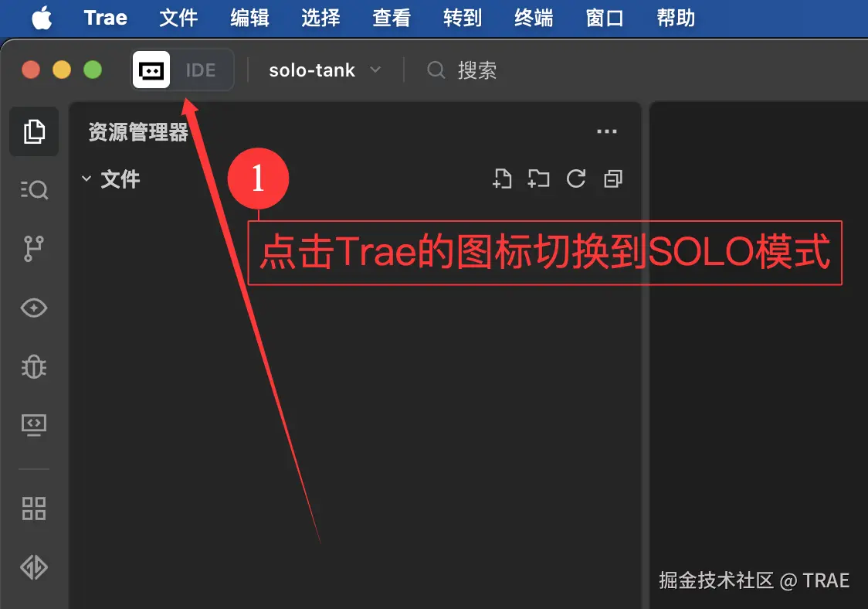Select the IDE mode toggle
Image resolution: width=868 pixels, height=609 pixels.
tap(200, 70)
